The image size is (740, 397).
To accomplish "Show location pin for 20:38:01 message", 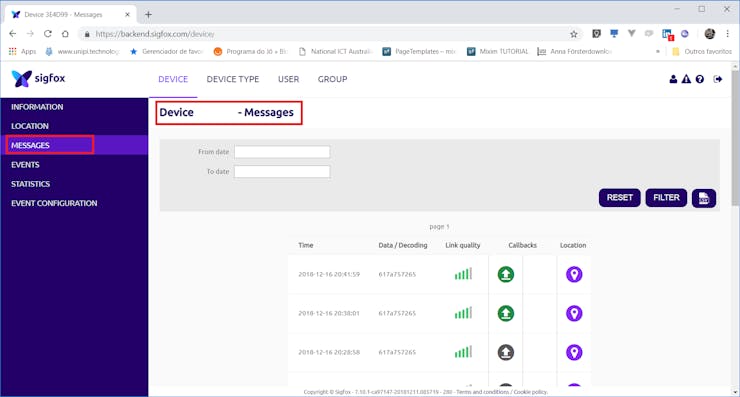I will (574, 313).
